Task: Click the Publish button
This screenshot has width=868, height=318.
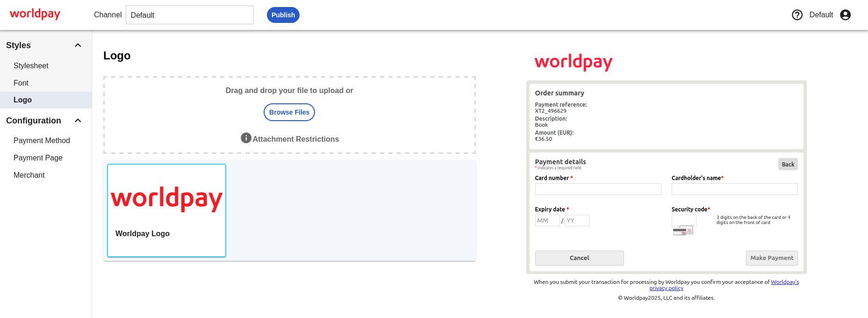Action: click(283, 15)
